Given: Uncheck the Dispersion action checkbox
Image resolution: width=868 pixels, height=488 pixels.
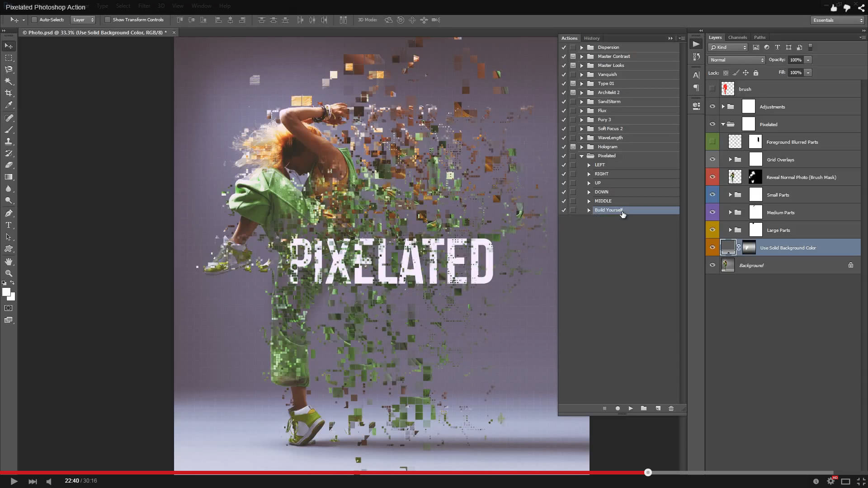Looking at the screenshot, I should pos(564,47).
